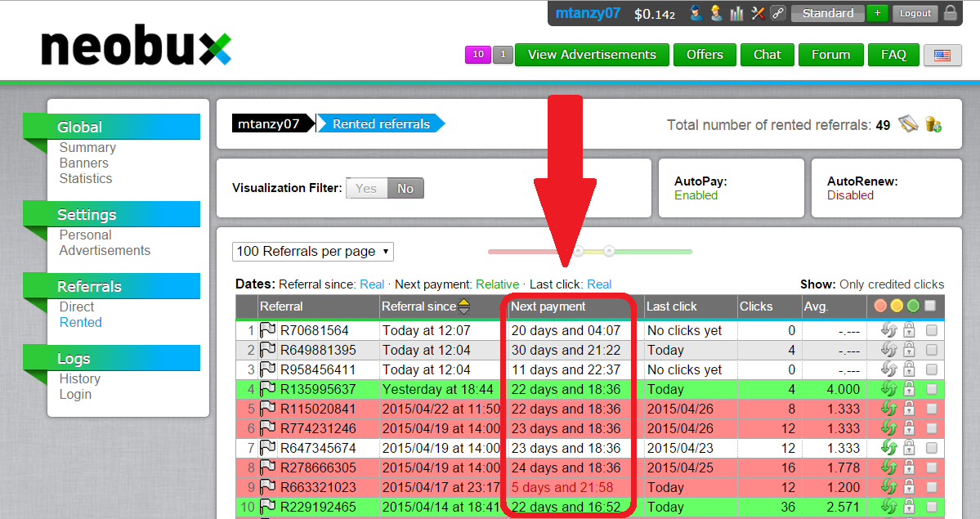980x519 pixels.
Task: Open Statistics under Global
Action: [86, 179]
